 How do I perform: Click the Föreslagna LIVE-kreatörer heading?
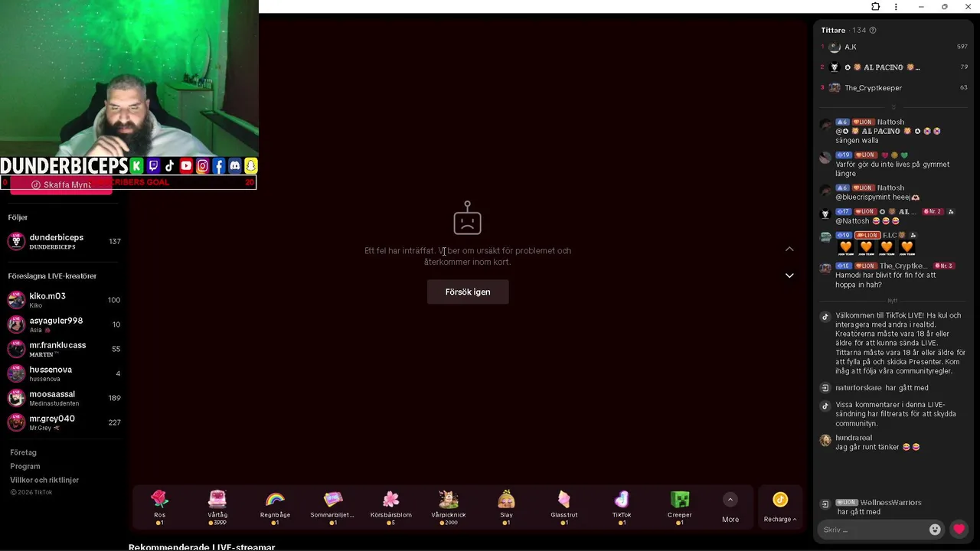tap(52, 275)
